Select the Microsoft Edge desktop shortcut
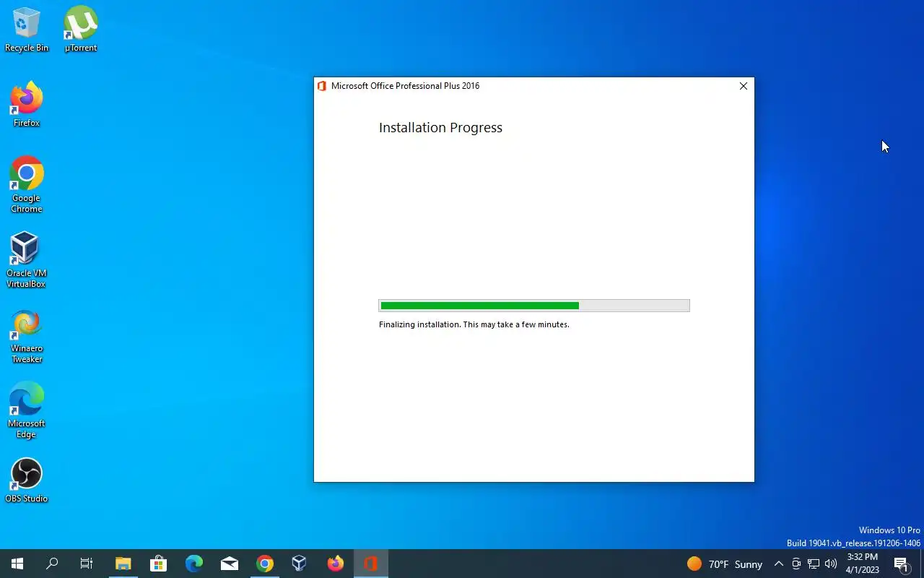 click(x=27, y=410)
